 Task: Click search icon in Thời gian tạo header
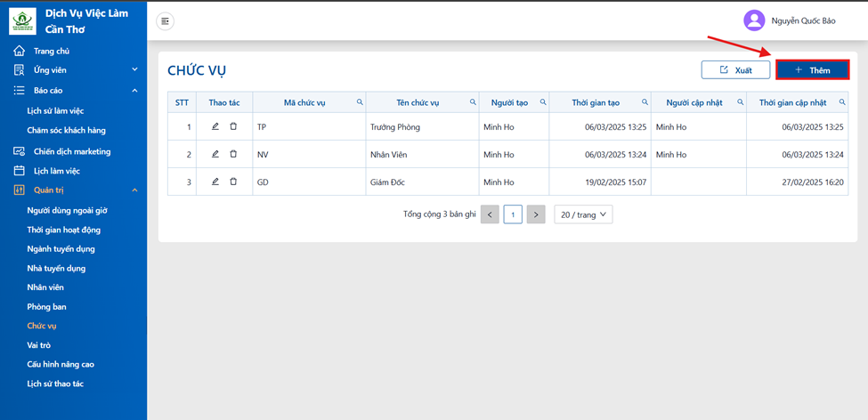pyautogui.click(x=645, y=101)
